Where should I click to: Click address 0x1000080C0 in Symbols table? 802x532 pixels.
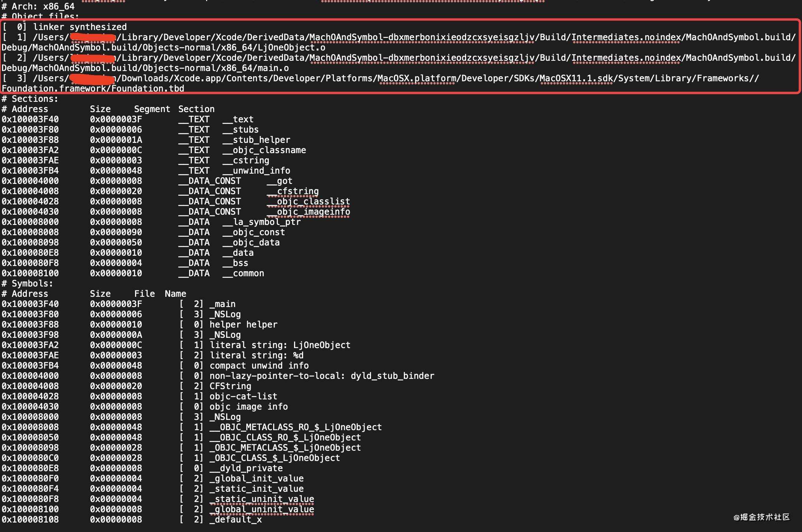click(x=30, y=458)
